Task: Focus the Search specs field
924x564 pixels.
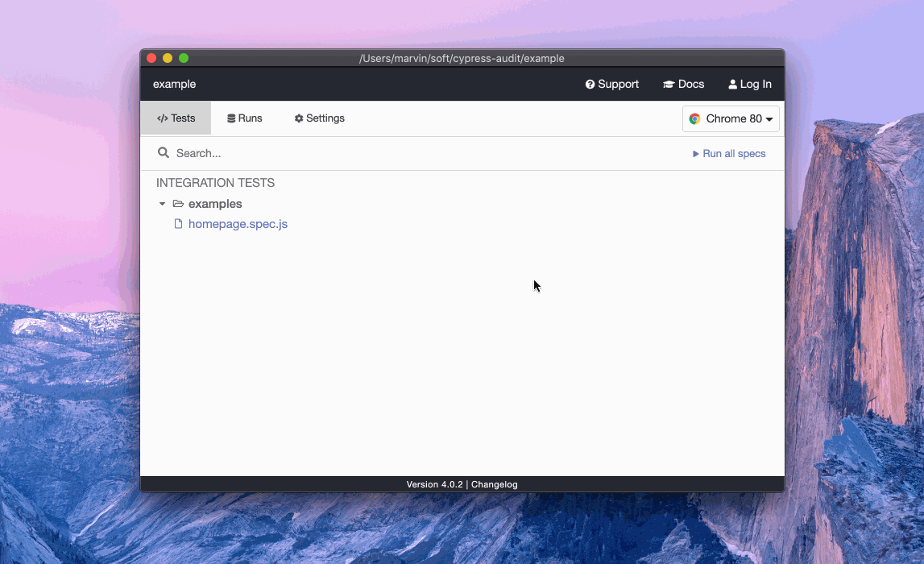Action: pos(412,153)
